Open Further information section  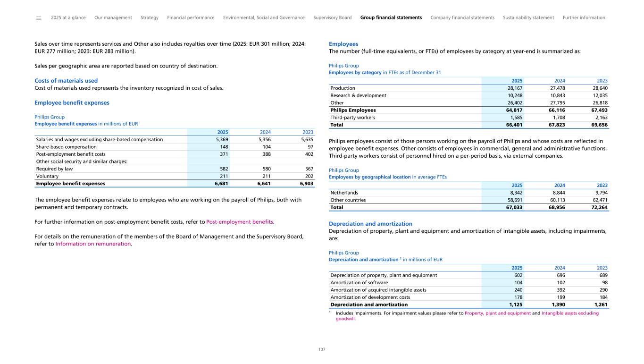click(x=584, y=18)
